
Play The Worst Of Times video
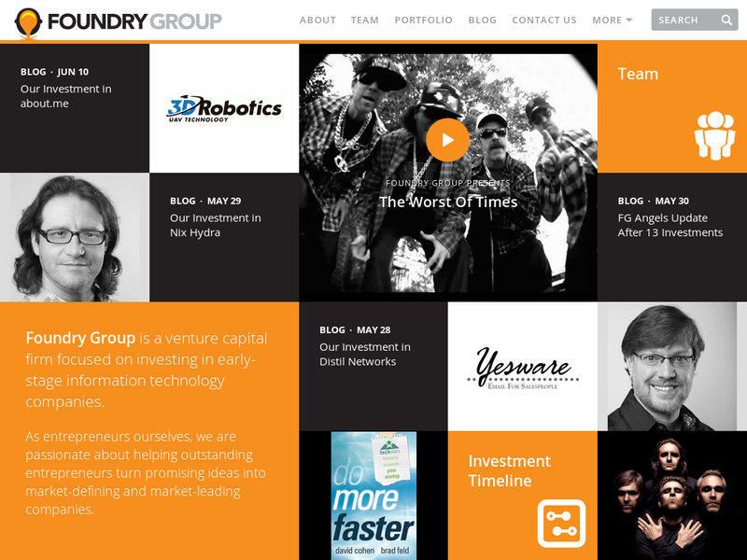[447, 140]
